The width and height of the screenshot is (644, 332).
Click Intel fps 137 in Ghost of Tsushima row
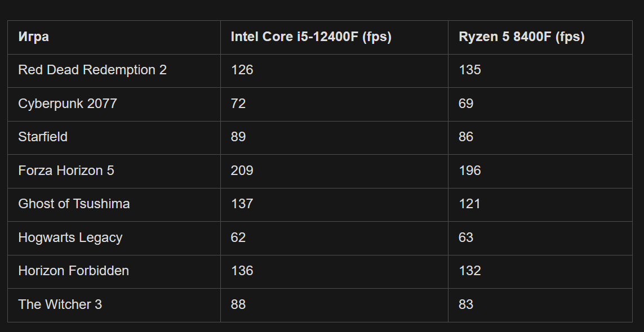[242, 204]
